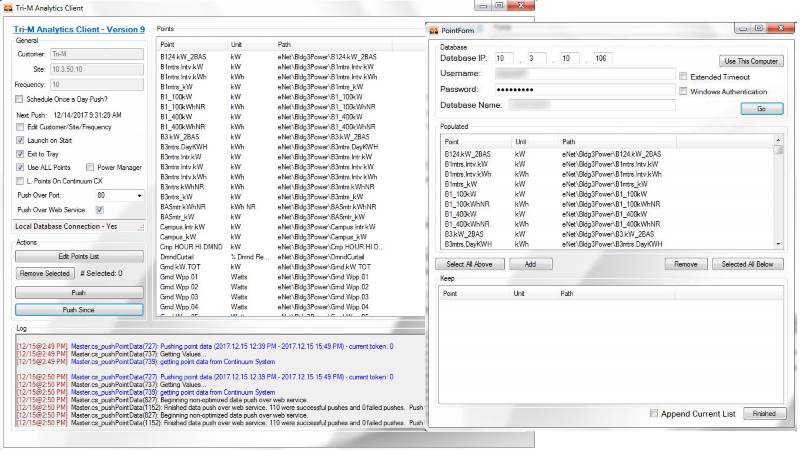The height and width of the screenshot is (450, 800).
Task: Enable Windows Authentication checkbox
Action: [683, 91]
